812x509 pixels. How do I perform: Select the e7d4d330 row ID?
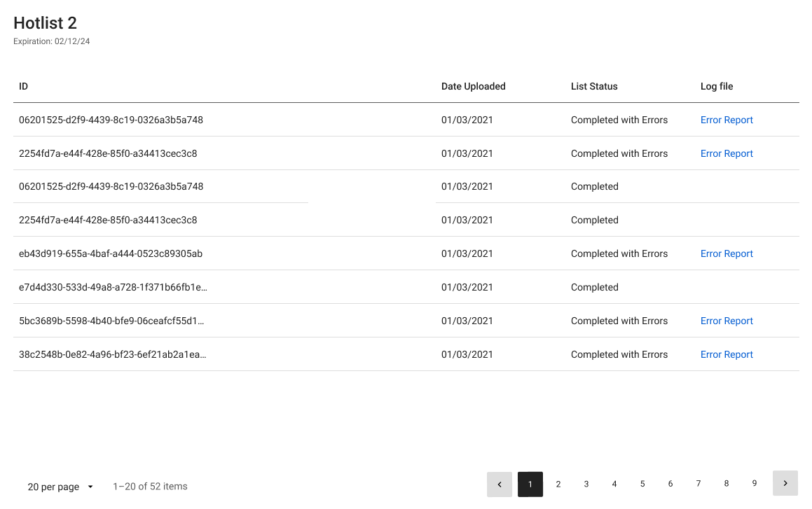click(x=113, y=287)
